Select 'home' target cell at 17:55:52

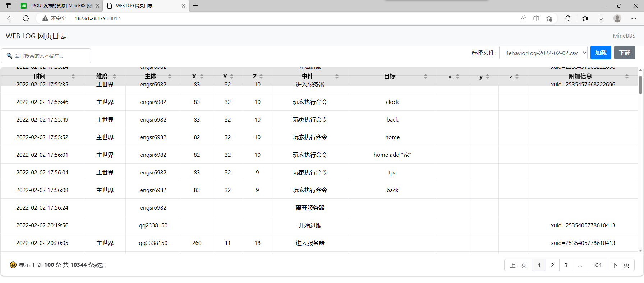pos(392,137)
